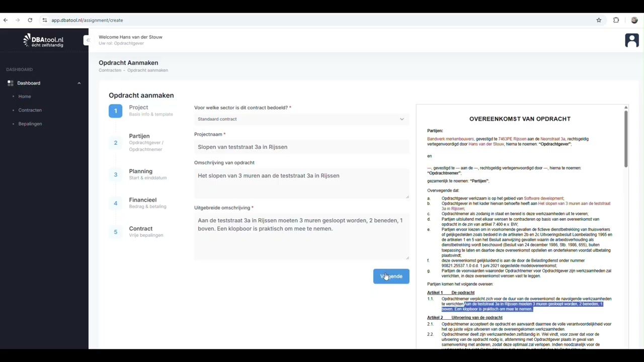Click the Dashboard grid icon in the sidebar

(11, 83)
